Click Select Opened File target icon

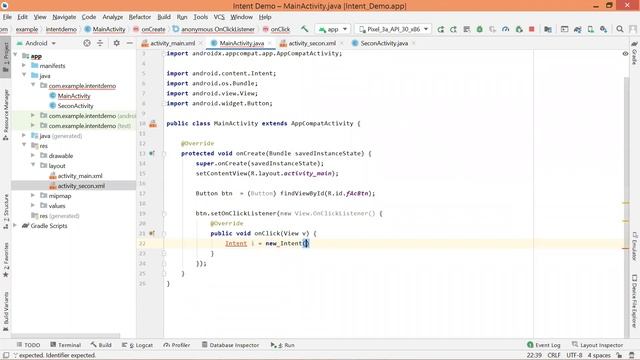coord(87,43)
